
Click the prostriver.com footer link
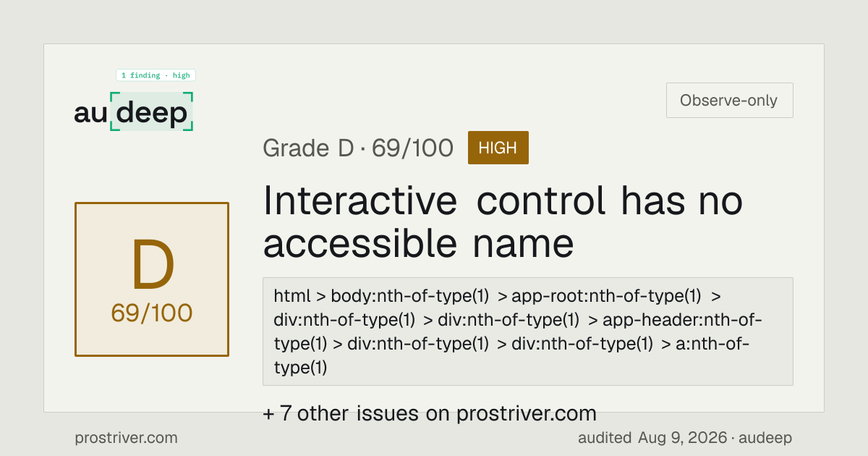126,438
